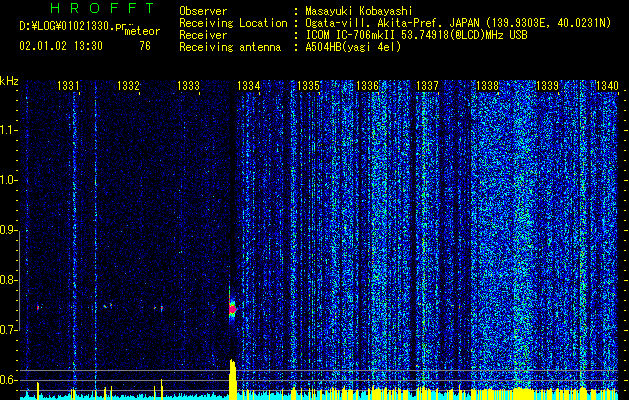This screenshot has height=400, width=629.
Task: Click the strong red meteor echo near 1334
Action: coord(232,309)
